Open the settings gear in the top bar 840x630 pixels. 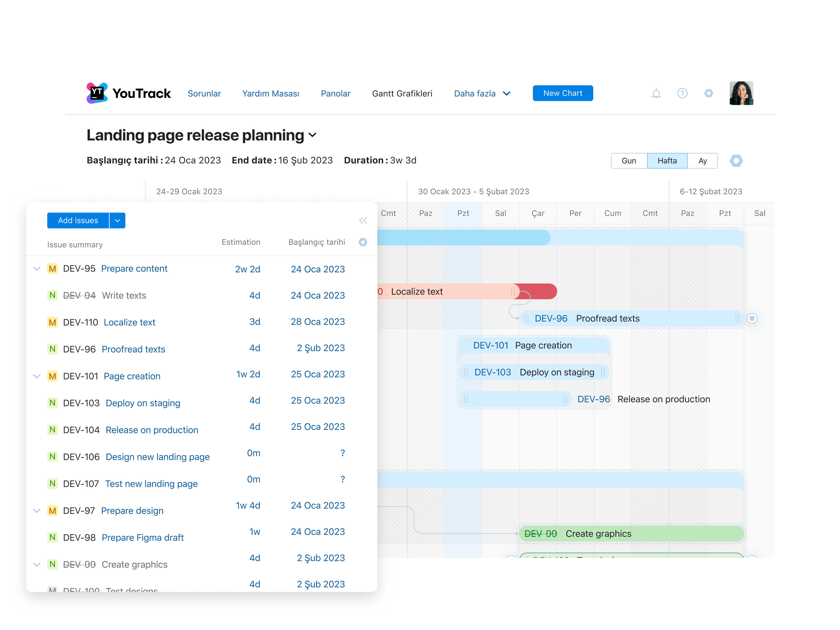(709, 93)
